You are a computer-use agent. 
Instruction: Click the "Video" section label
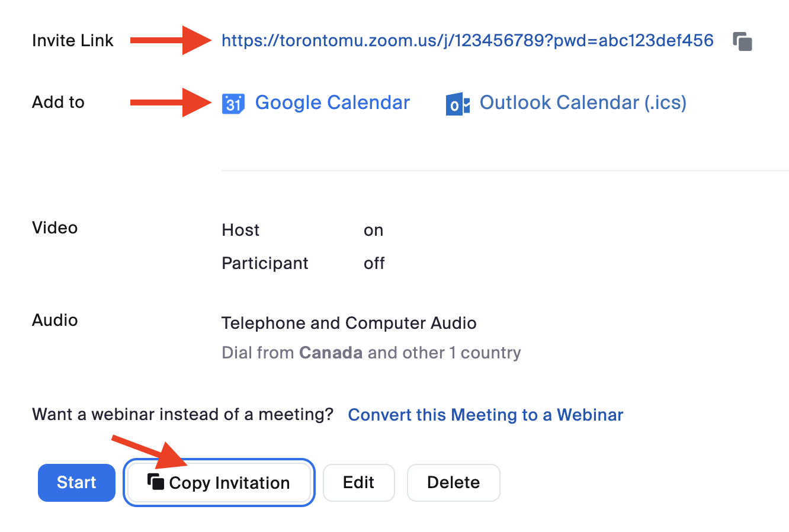coord(54,227)
